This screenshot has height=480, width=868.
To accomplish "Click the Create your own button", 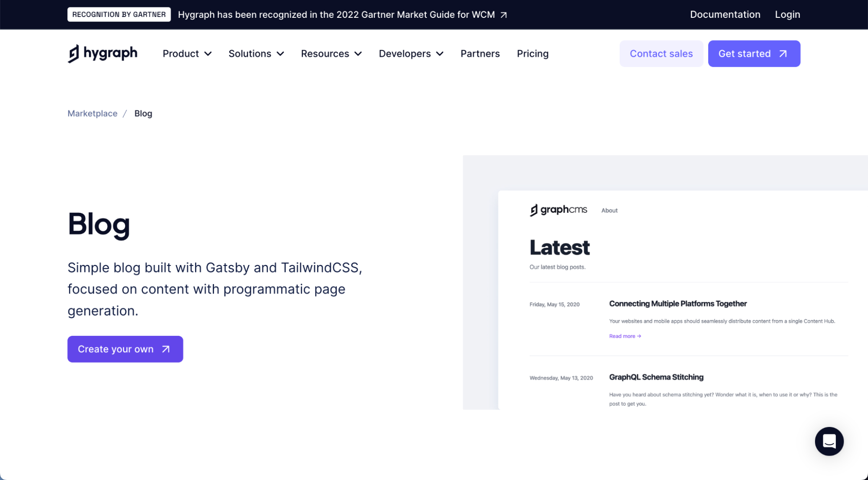I will pyautogui.click(x=125, y=349).
